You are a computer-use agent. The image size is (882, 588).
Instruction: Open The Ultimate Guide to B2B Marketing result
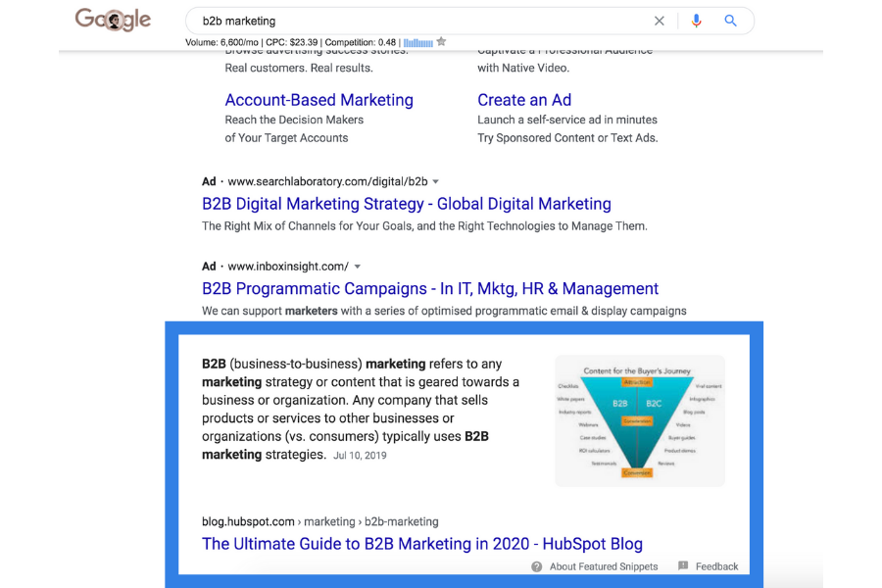(x=421, y=544)
